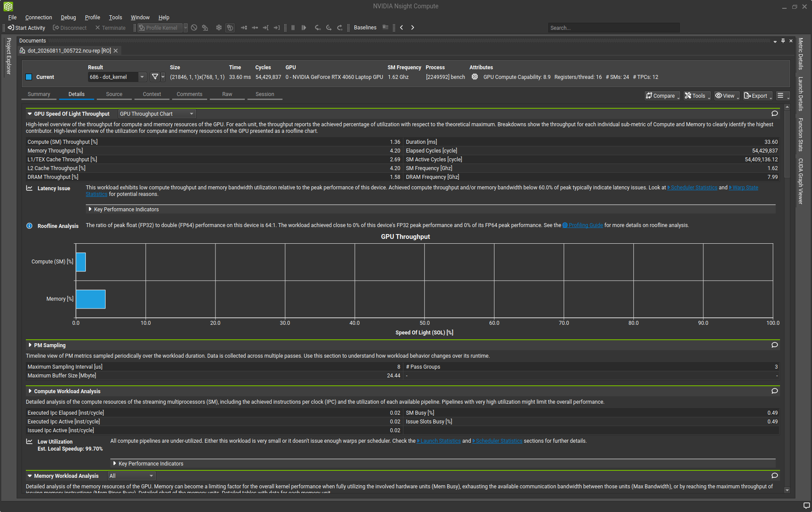
Task: Open comment bubble for Compute Workload Analysis
Action: 774,391
